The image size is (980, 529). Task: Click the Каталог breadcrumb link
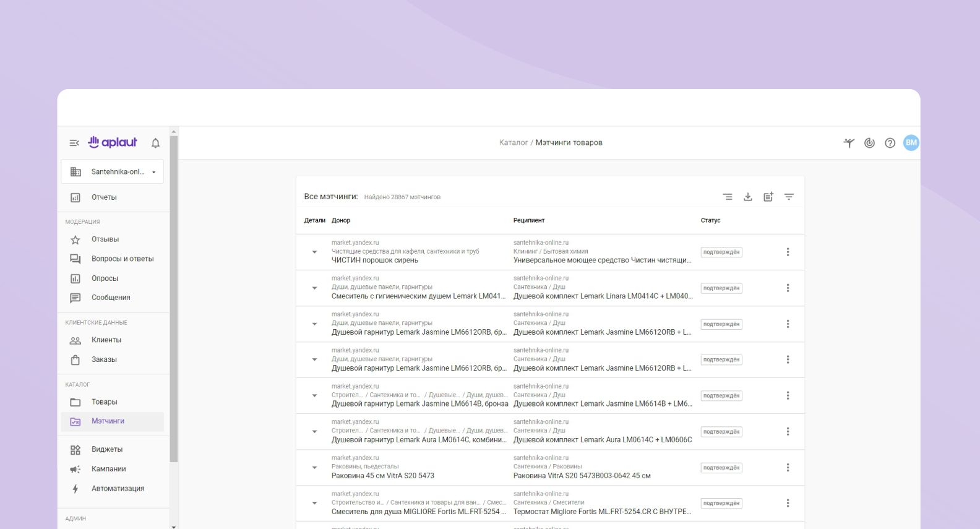[513, 143]
